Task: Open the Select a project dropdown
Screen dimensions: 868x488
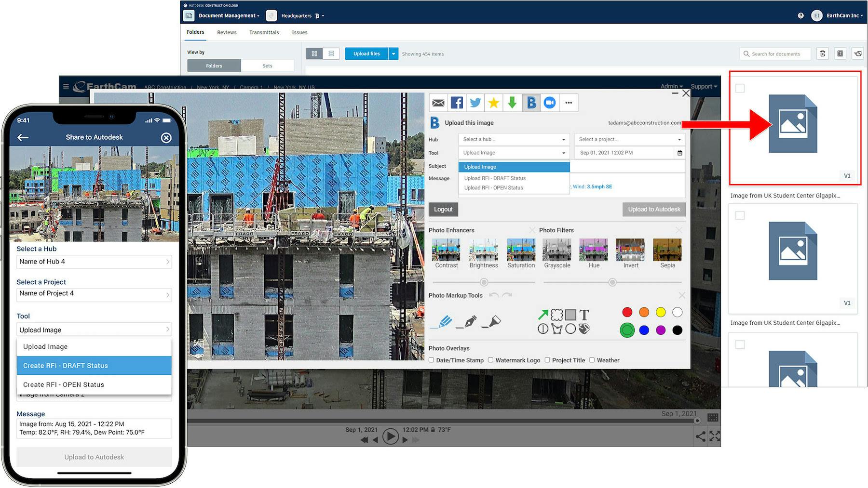Action: click(x=629, y=139)
